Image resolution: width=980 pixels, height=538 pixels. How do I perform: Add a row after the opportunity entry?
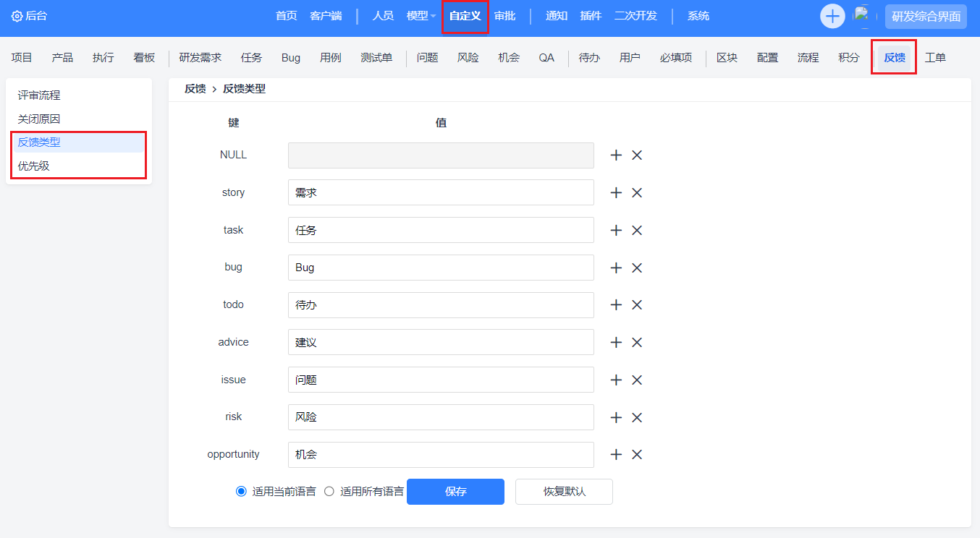[x=616, y=455]
